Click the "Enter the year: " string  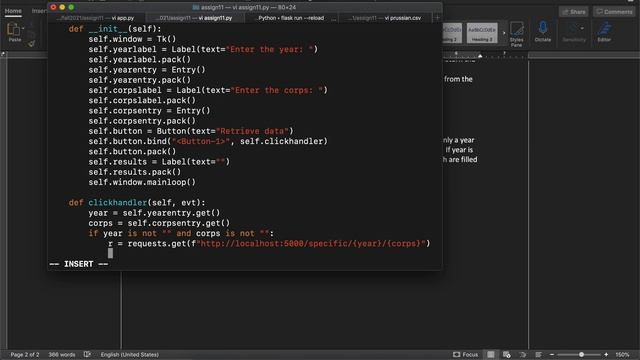270,49
